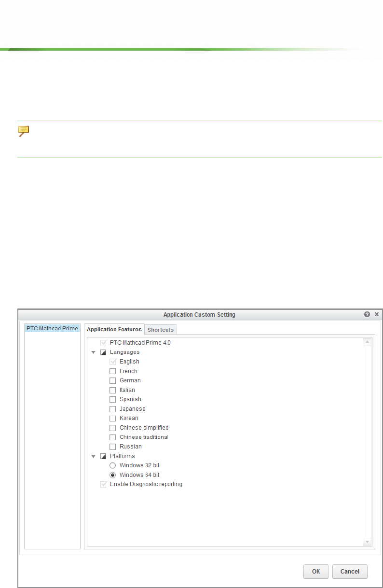Select the Windows 32 bit radio button
383x588 pixels.
tap(113, 465)
